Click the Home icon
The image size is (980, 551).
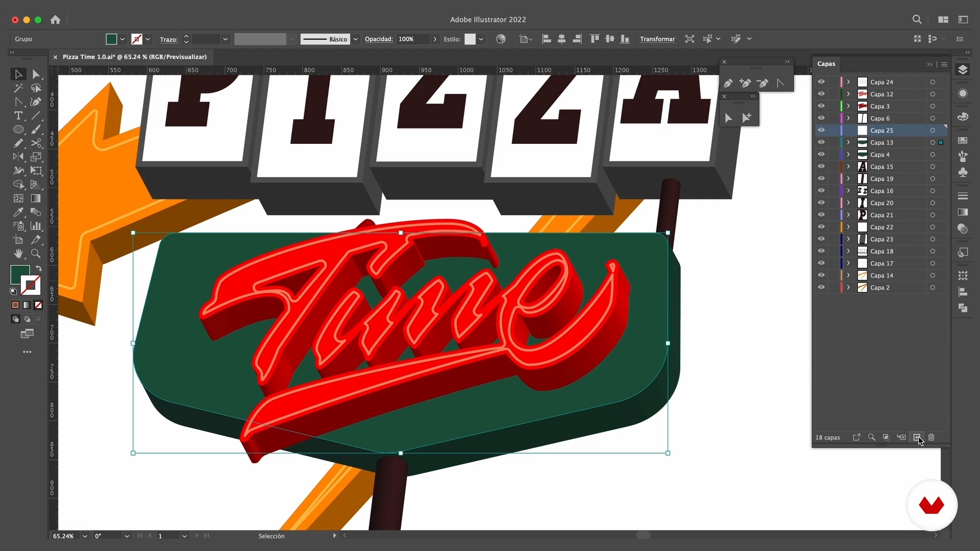(55, 20)
